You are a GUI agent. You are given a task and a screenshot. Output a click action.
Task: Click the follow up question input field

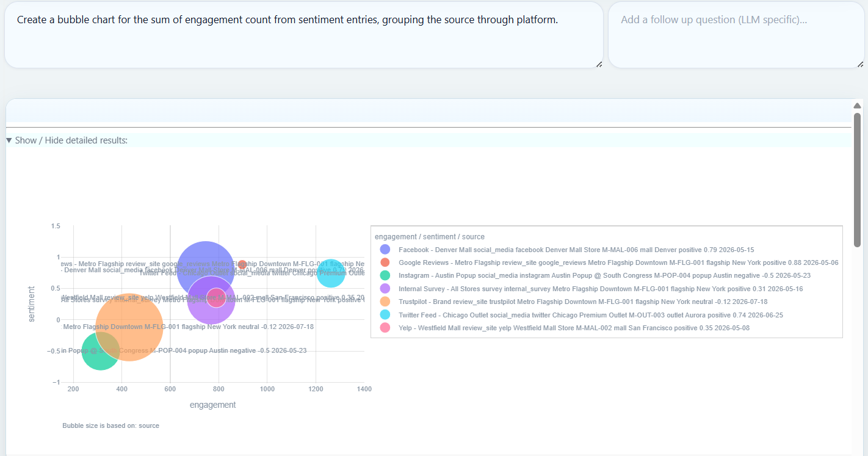click(x=736, y=35)
